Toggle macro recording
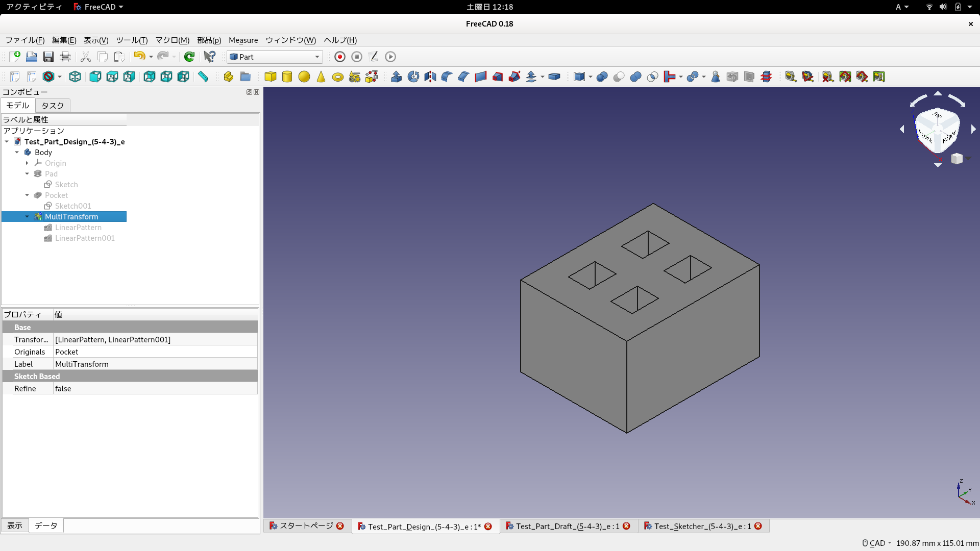The width and height of the screenshot is (980, 551). (339, 57)
